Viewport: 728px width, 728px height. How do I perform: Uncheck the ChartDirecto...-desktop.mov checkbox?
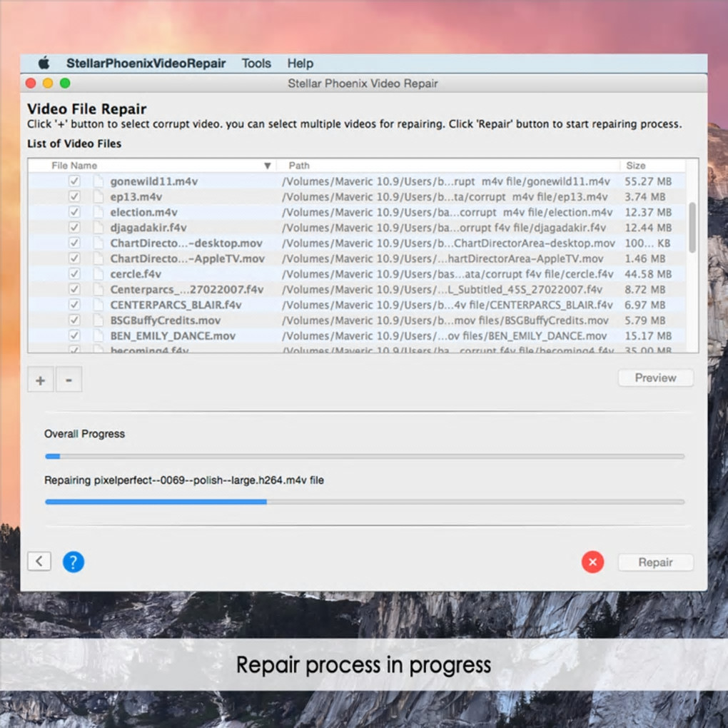74,243
